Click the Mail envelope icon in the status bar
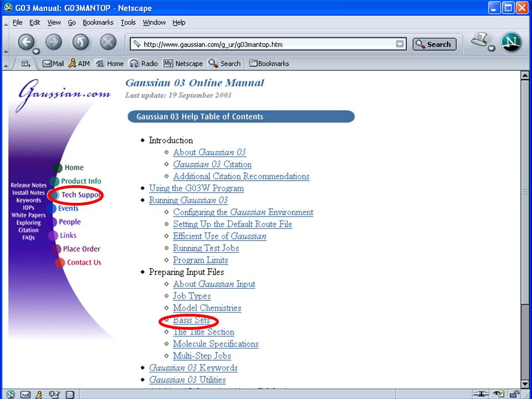 click(25, 394)
